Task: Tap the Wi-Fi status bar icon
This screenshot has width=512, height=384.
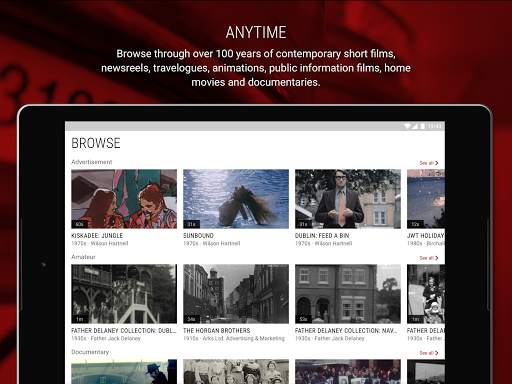Action: click(x=407, y=126)
